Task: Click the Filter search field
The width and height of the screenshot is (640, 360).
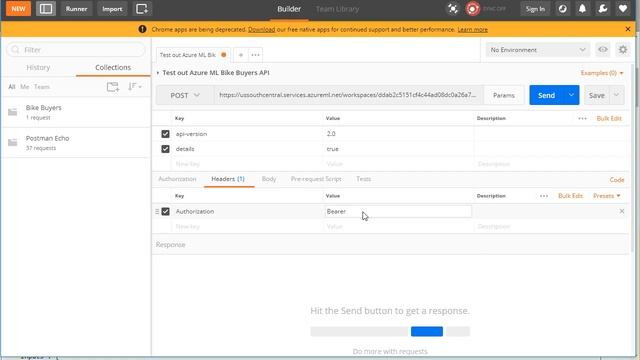Action: (76, 50)
